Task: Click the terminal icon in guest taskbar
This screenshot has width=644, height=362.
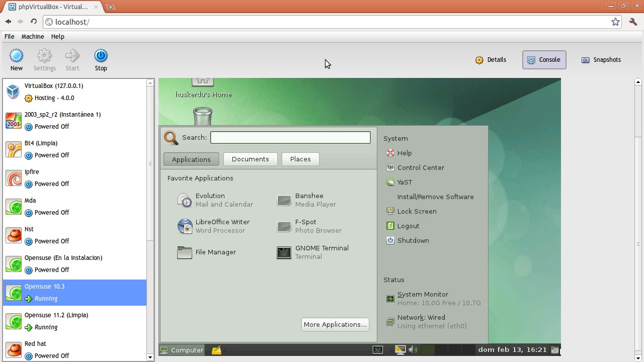Action: (x=378, y=350)
